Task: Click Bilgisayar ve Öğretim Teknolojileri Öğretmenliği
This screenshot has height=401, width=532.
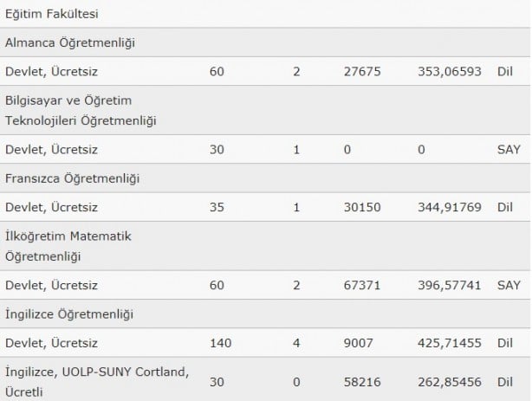Action: click(81, 110)
